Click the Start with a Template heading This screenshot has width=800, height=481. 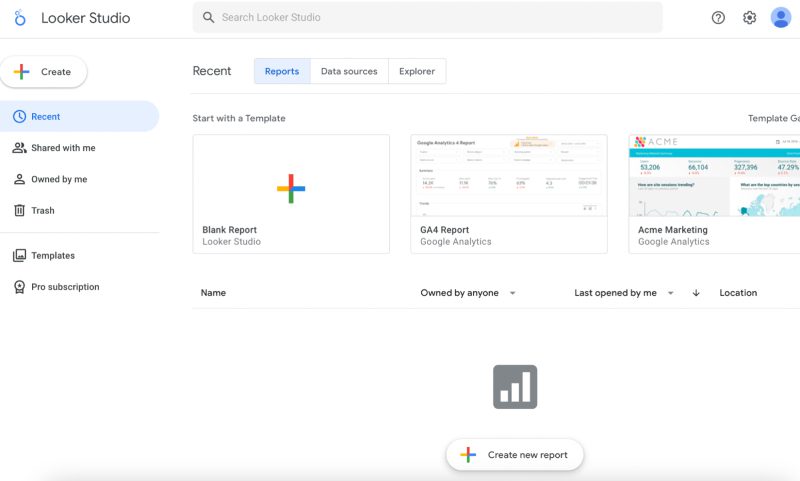239,118
